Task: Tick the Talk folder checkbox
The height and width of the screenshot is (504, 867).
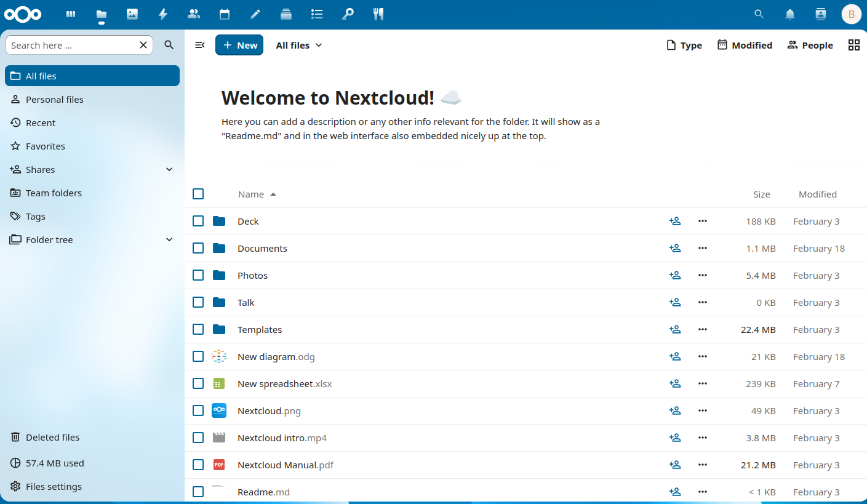Action: click(x=198, y=302)
